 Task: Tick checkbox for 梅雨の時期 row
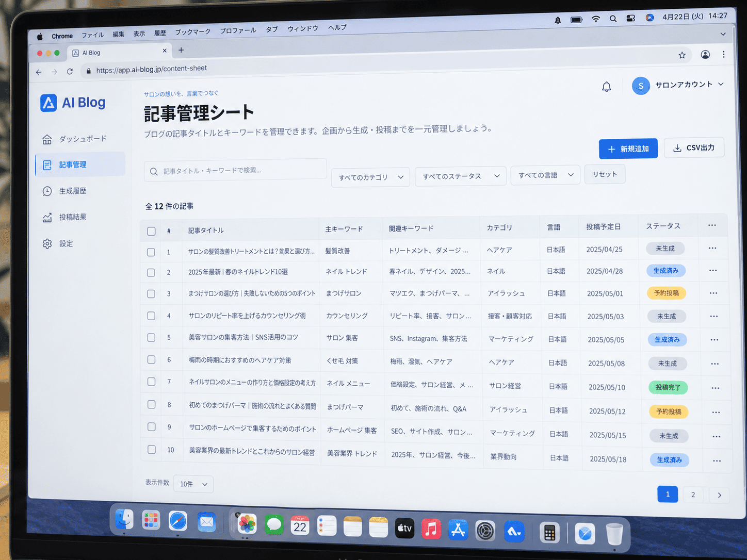click(151, 359)
